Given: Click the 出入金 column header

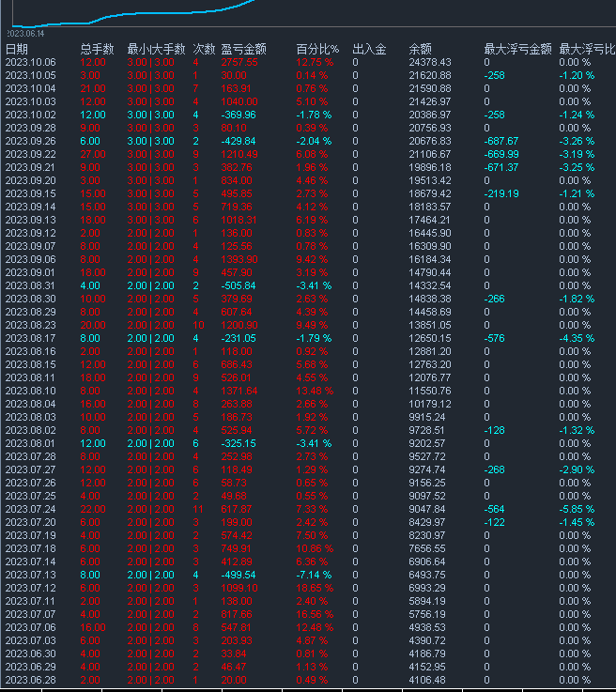Looking at the screenshot, I should pyautogui.click(x=369, y=49).
